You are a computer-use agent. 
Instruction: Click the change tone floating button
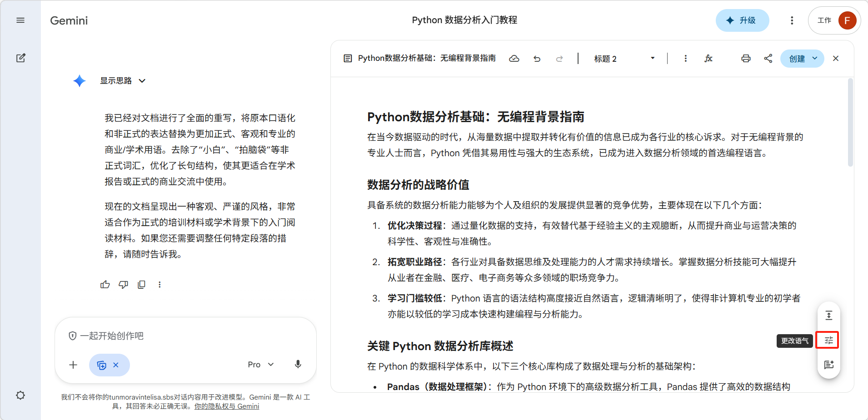click(x=828, y=341)
